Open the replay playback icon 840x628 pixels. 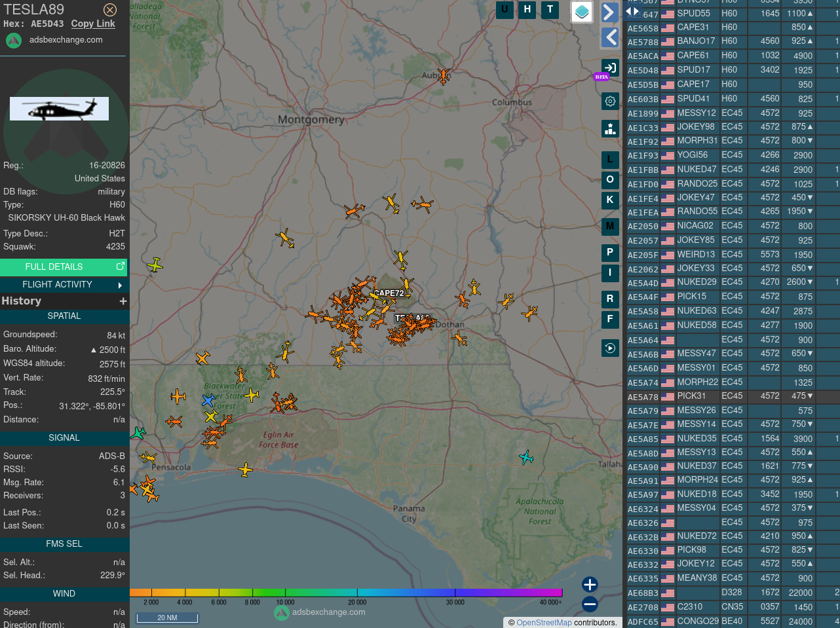[x=610, y=348]
